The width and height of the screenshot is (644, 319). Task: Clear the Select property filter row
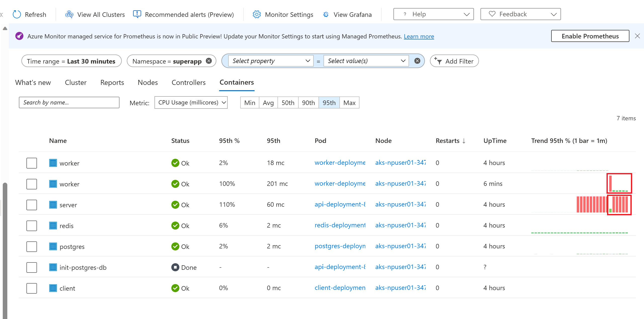[x=417, y=61]
